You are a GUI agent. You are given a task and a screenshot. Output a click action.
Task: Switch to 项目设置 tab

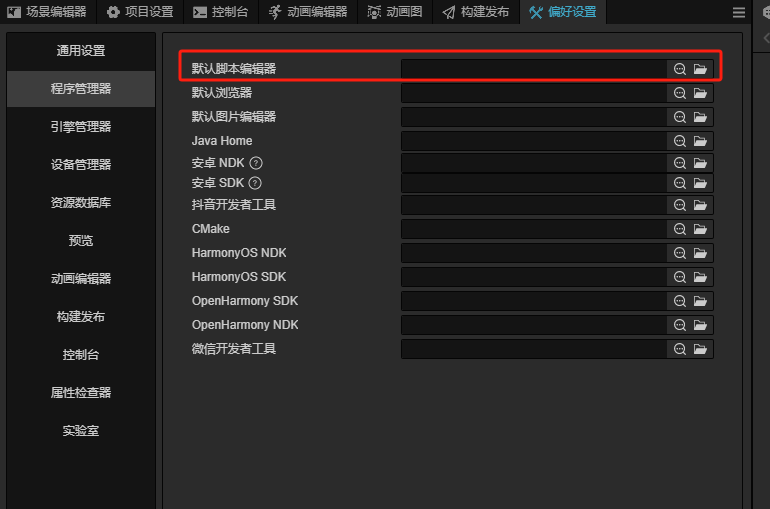[140, 12]
